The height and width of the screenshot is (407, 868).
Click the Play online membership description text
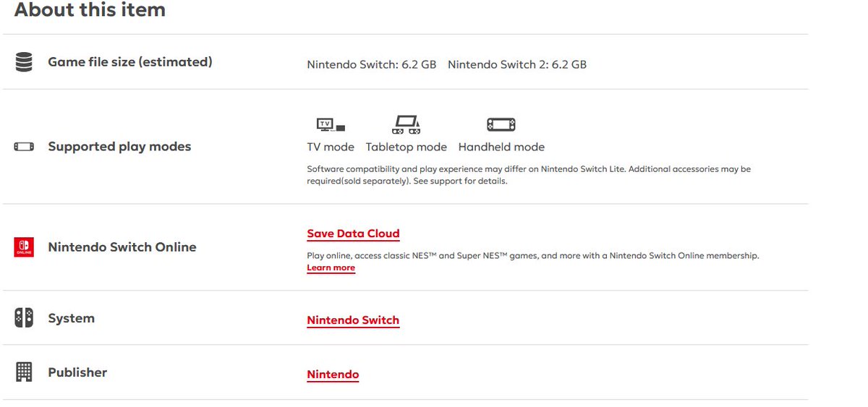[533, 256]
